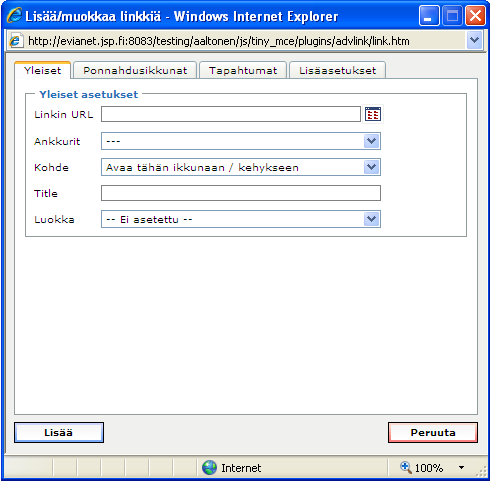The height and width of the screenshot is (481, 490).
Task: Focus the Title input field
Action: click(x=241, y=193)
